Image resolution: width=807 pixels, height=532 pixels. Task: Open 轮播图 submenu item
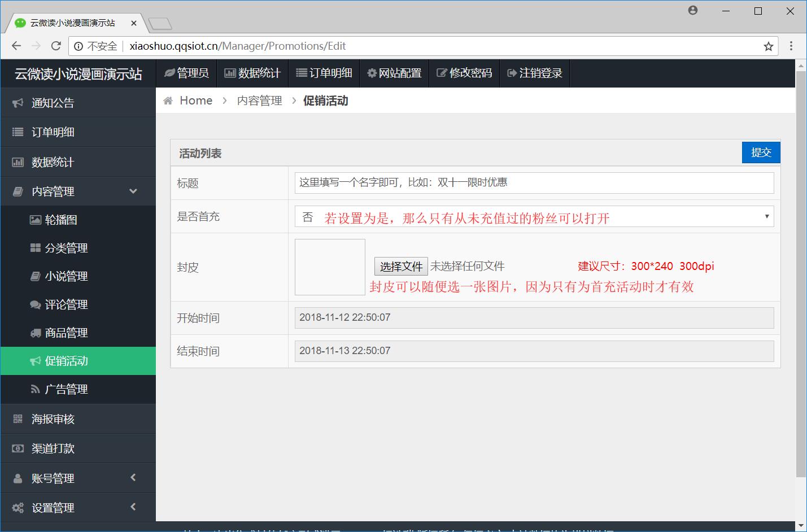(78, 220)
